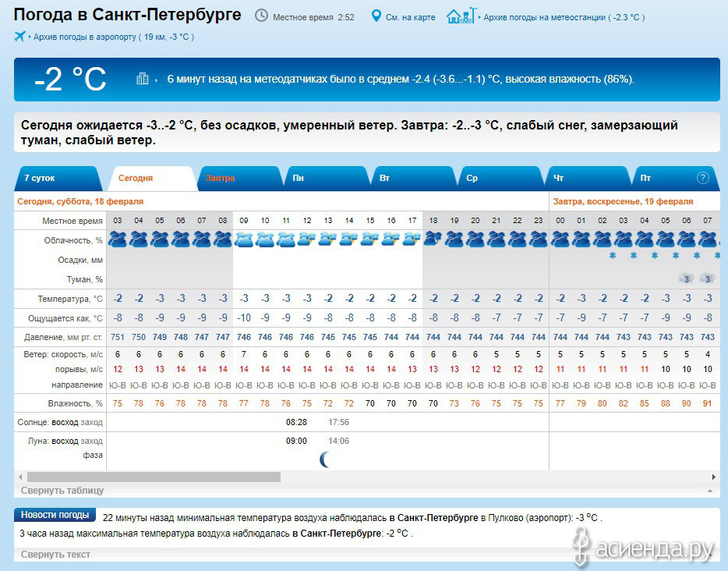Image resolution: width=728 pixels, height=571 pixels.
Task: Click the fog icon for tomorrow hour 06
Action: point(686,278)
